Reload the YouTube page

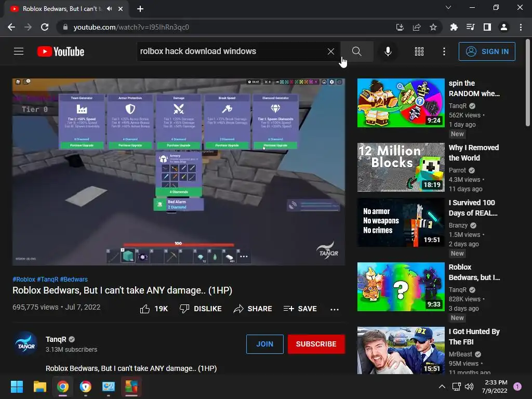[45, 27]
